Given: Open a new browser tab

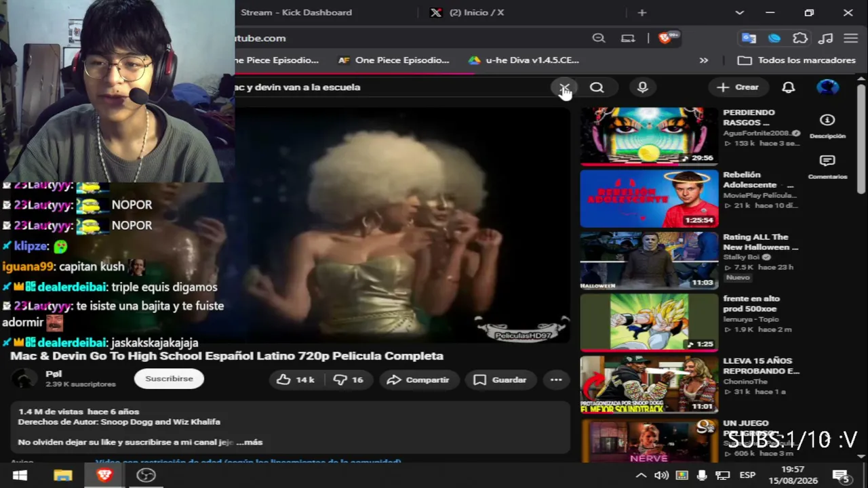Looking at the screenshot, I should pos(642,13).
